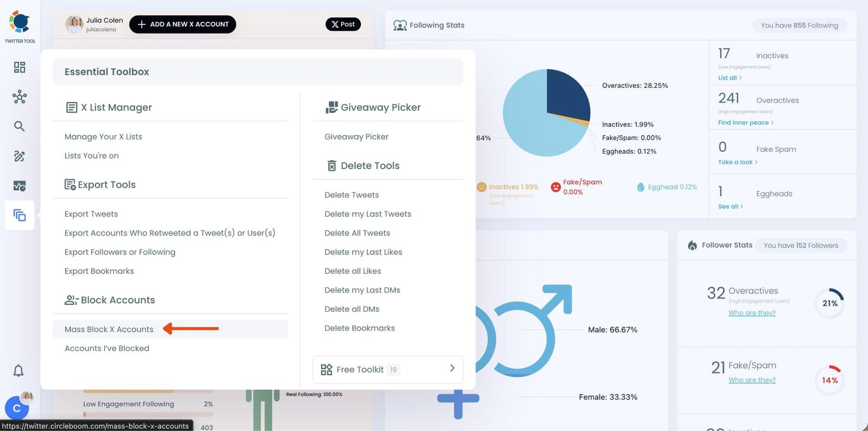Open Lists You're on

click(92, 156)
